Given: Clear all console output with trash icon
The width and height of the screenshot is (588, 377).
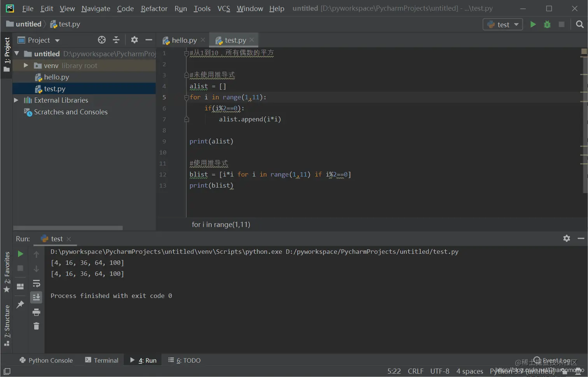Looking at the screenshot, I should [36, 326].
